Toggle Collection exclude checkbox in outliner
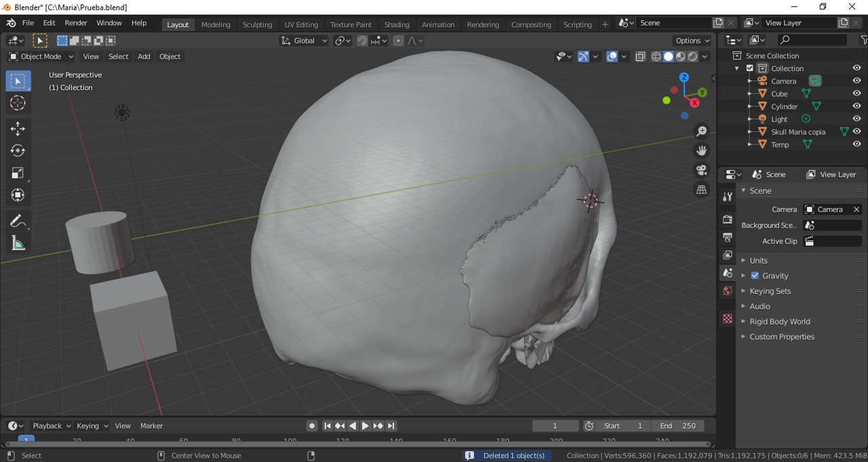The width and height of the screenshot is (868, 462). (x=750, y=68)
